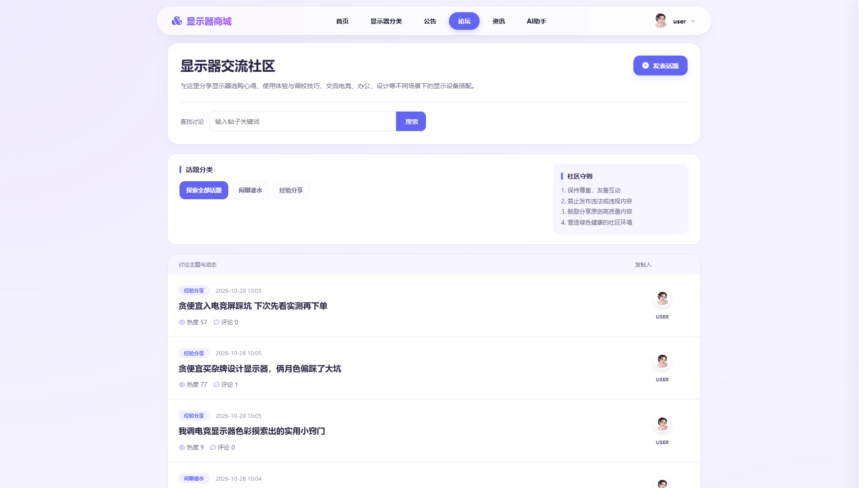The height and width of the screenshot is (488, 868).
Task: Click the eye icon beside 热度 77
Action: click(182, 385)
